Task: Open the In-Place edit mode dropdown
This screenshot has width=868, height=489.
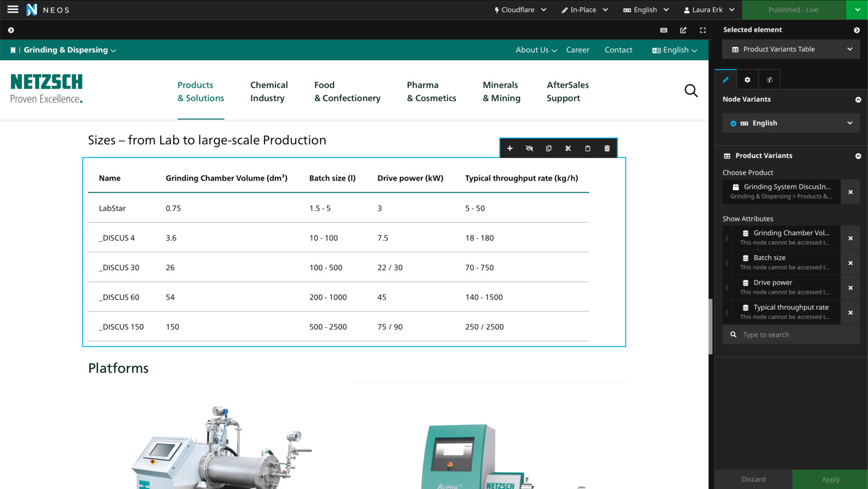Action: (585, 10)
